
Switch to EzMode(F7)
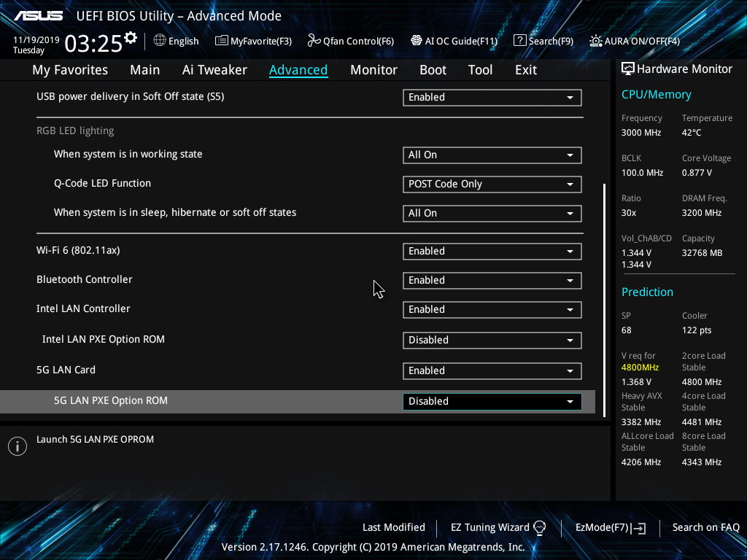point(602,528)
